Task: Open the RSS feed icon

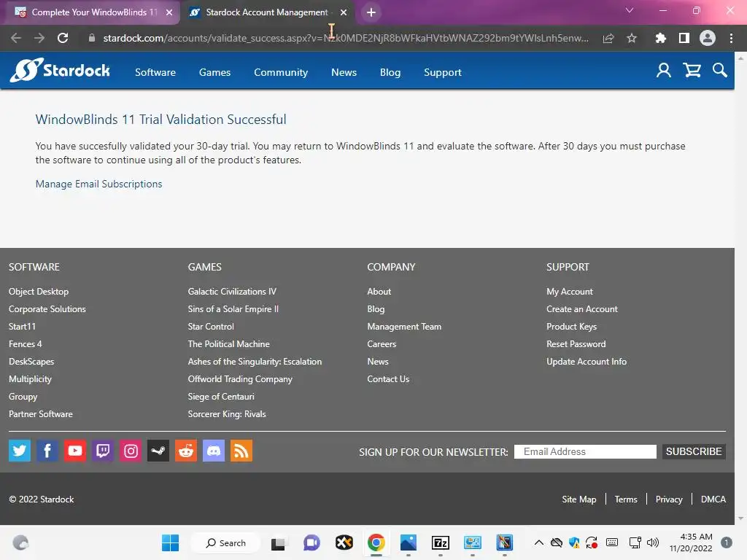Action: tap(241, 451)
